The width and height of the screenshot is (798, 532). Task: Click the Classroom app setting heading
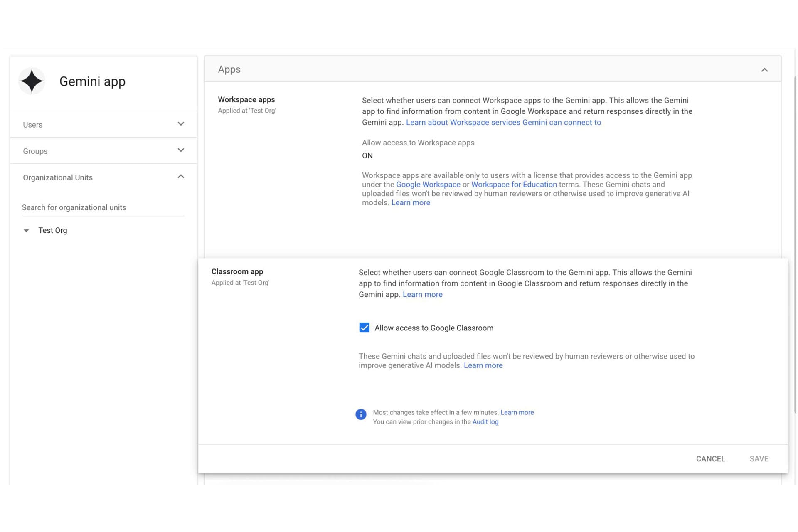(237, 271)
